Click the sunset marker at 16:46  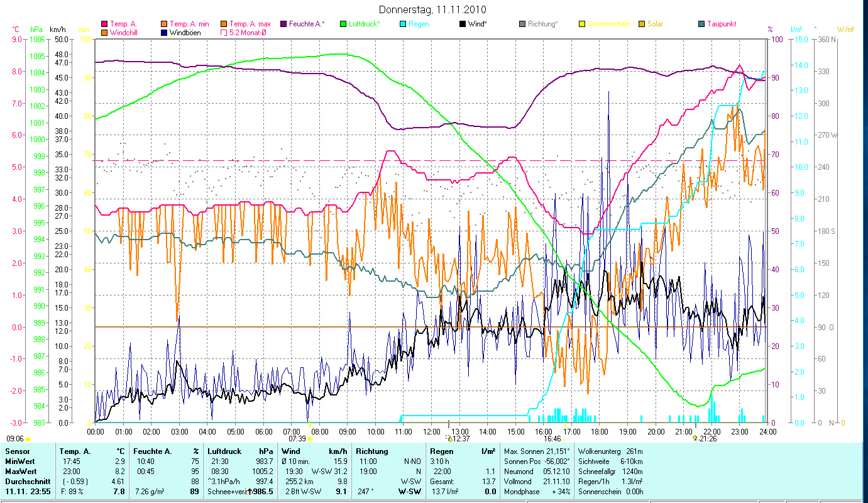pyautogui.click(x=564, y=439)
